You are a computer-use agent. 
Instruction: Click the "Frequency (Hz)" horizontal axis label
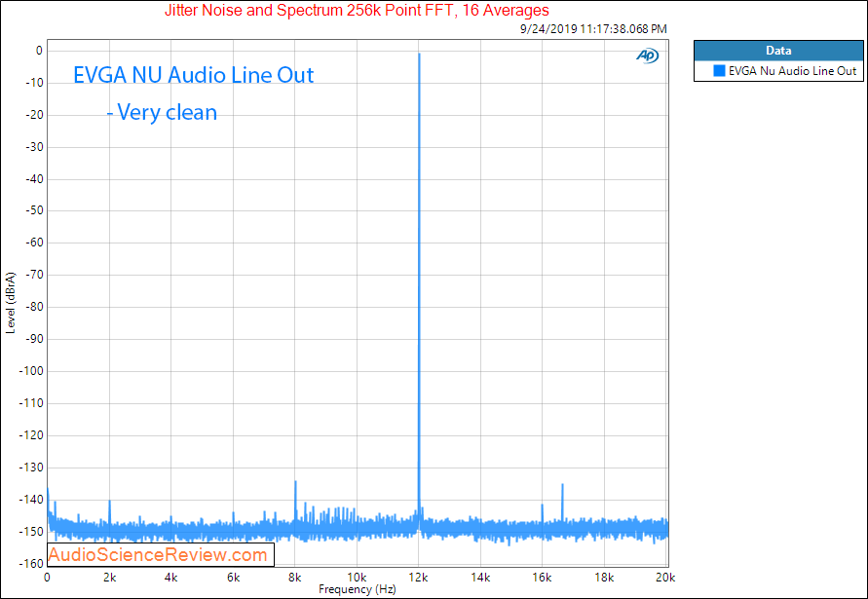pyautogui.click(x=358, y=589)
